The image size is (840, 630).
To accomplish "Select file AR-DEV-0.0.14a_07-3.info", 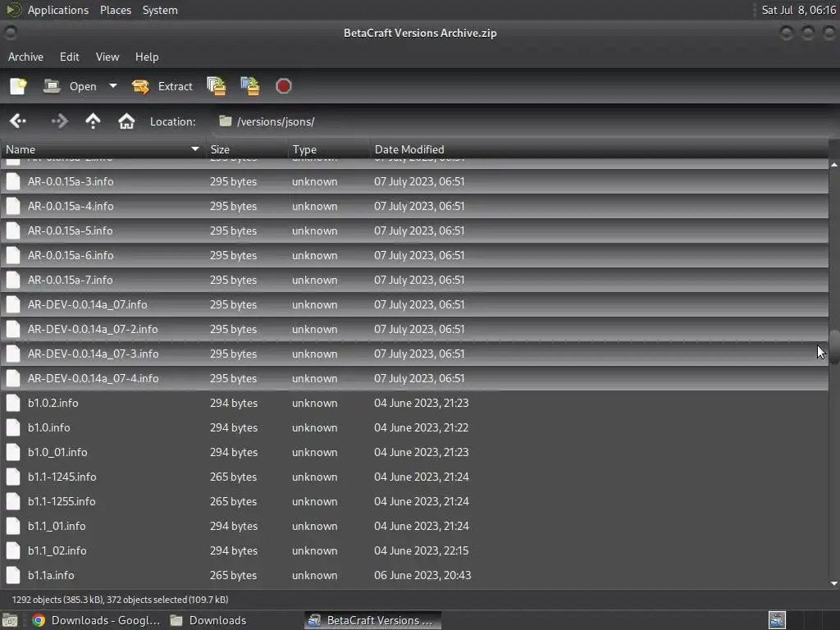I will click(414, 354).
